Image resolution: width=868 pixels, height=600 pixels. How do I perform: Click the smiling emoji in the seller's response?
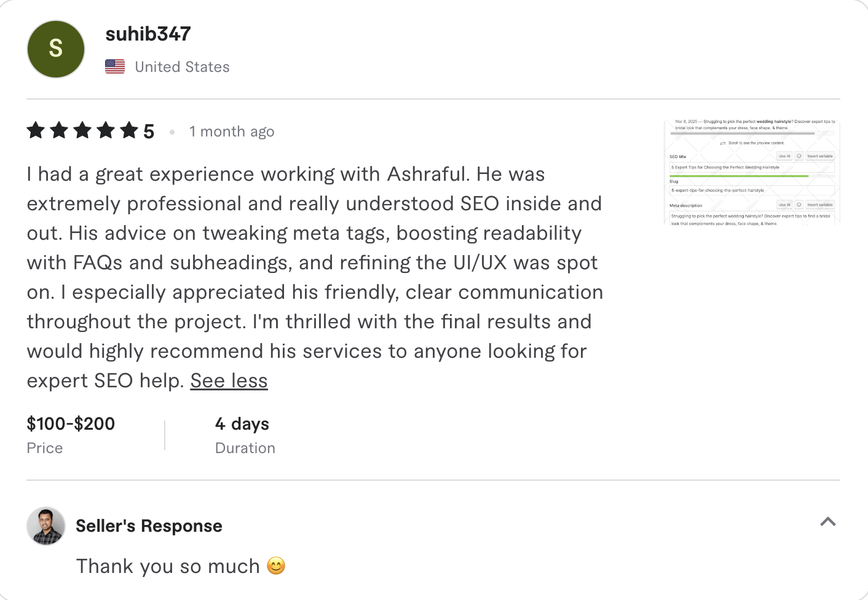click(276, 566)
